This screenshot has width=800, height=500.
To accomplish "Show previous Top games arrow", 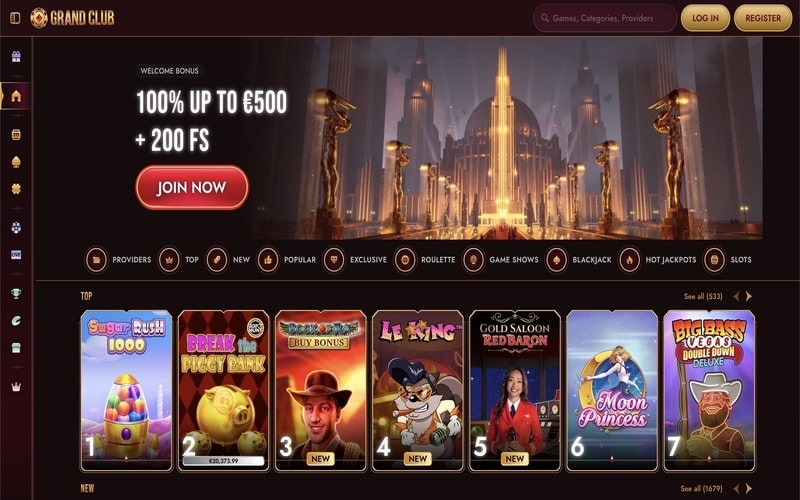I will (736, 296).
